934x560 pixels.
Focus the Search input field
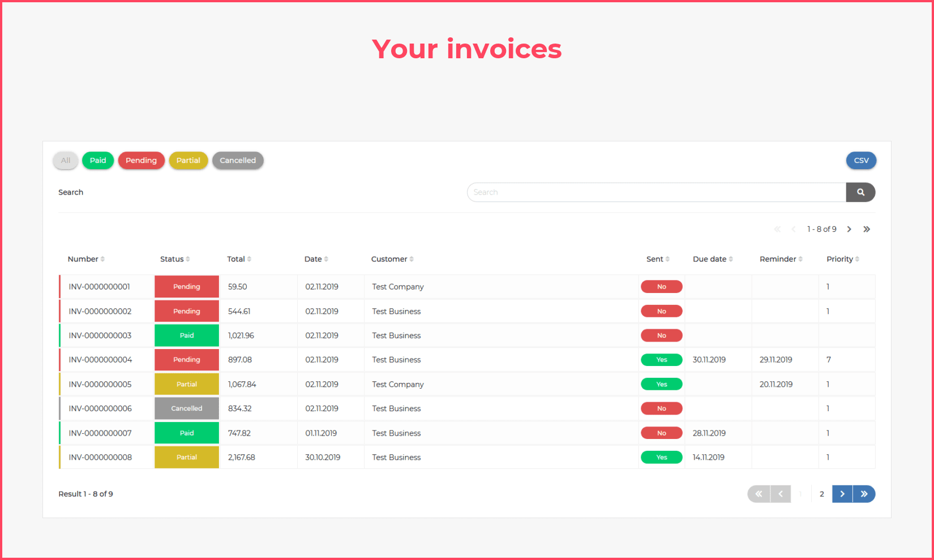click(657, 192)
